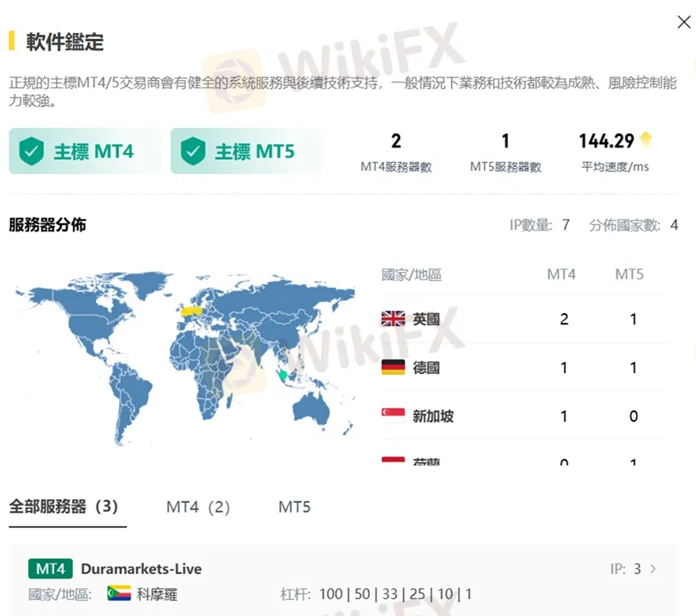696x616 pixels.
Task: Click the Duramarkets-Live server name
Action: tap(142, 568)
